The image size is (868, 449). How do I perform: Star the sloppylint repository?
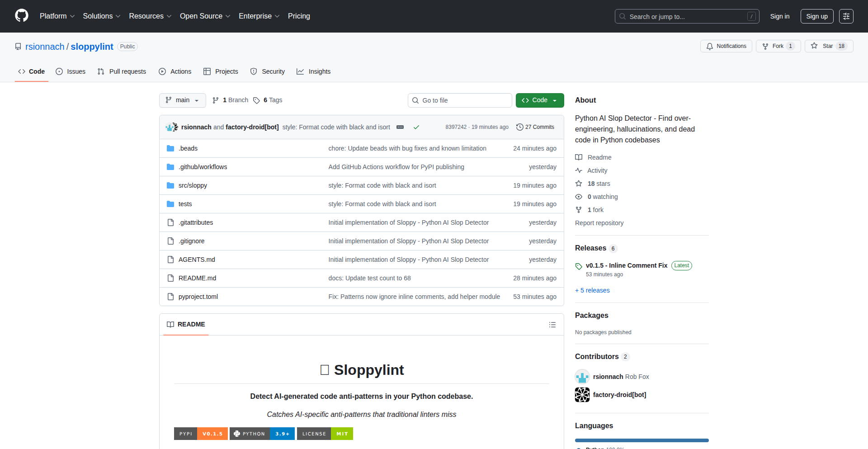pos(823,46)
